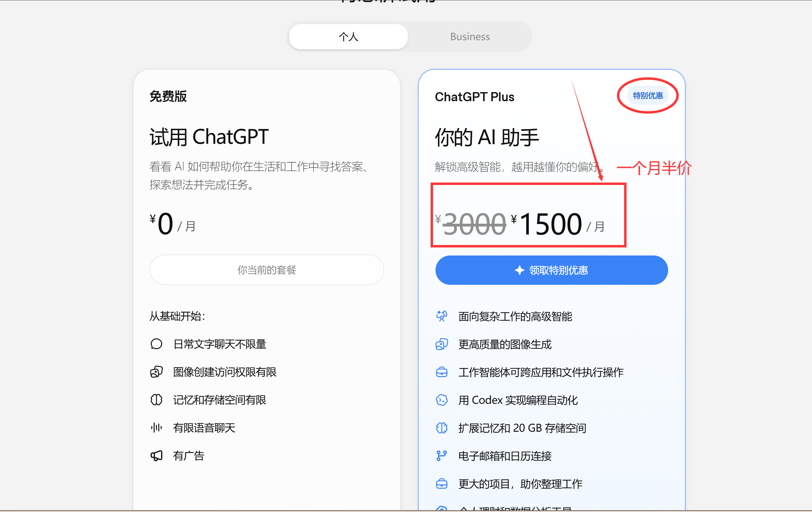Click the voice waveform icon beside 有限语音聊天
This screenshot has width=812, height=512.
(x=156, y=428)
